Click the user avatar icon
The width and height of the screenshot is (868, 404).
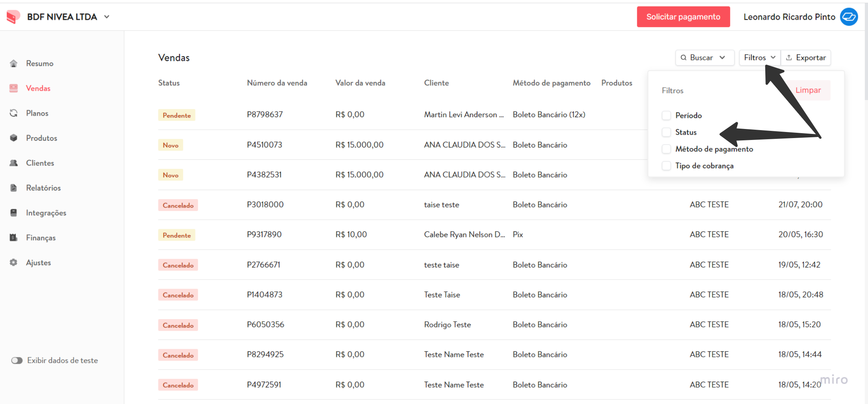[849, 17]
